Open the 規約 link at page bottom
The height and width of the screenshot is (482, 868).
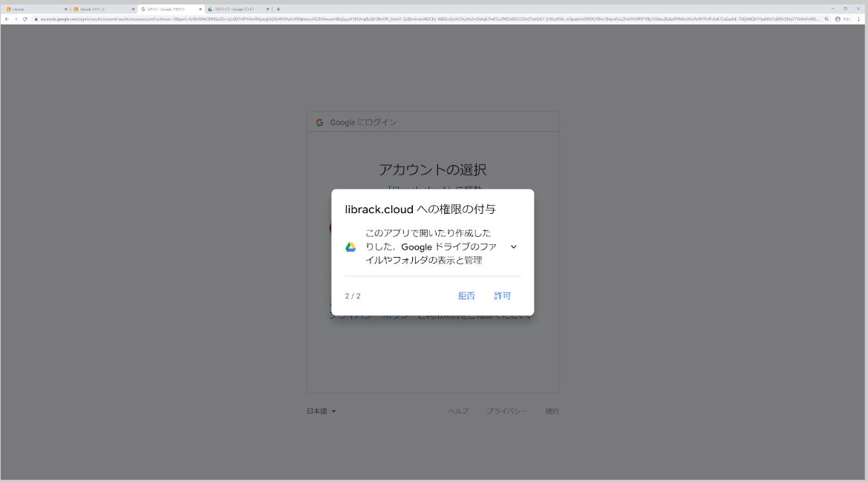[x=551, y=411]
